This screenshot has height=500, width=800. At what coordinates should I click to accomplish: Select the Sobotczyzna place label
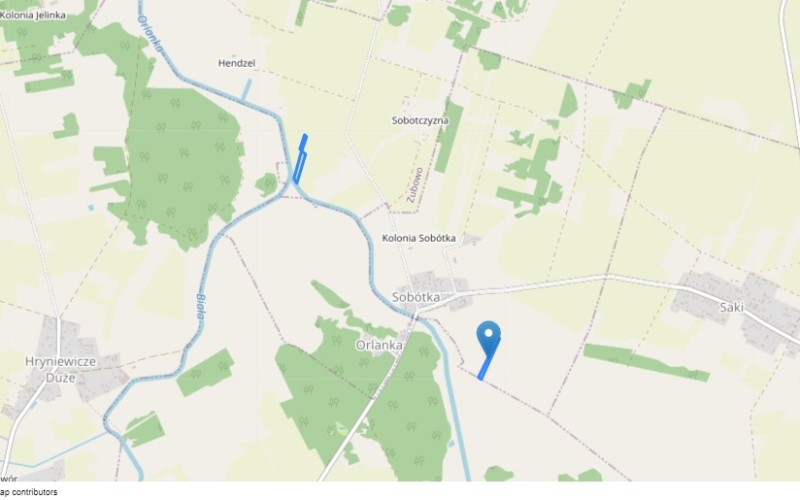420,121
